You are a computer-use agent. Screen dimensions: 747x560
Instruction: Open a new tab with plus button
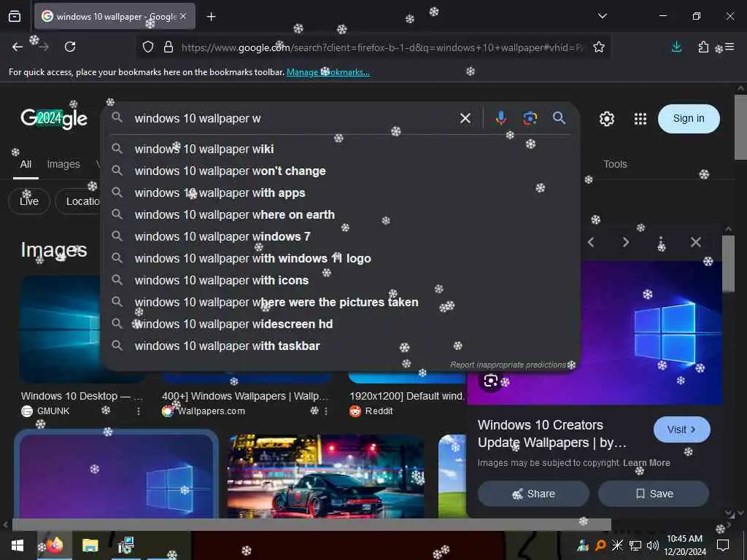coord(211,17)
